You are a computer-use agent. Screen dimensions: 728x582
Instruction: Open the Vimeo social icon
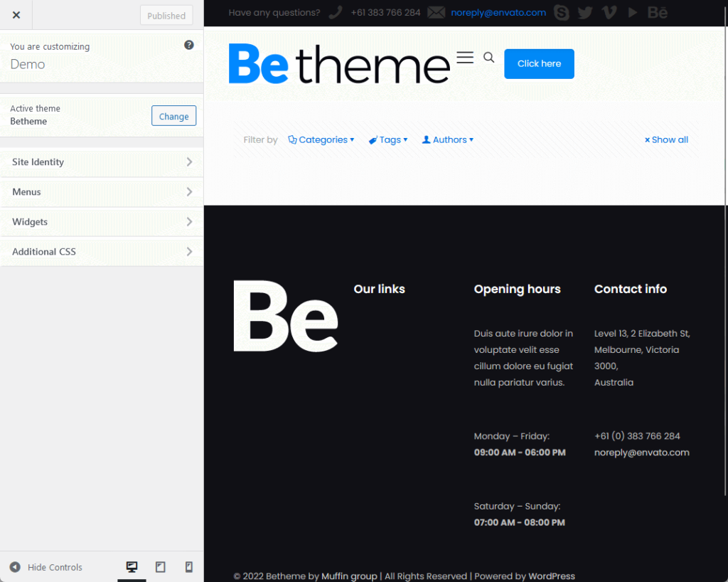click(609, 13)
